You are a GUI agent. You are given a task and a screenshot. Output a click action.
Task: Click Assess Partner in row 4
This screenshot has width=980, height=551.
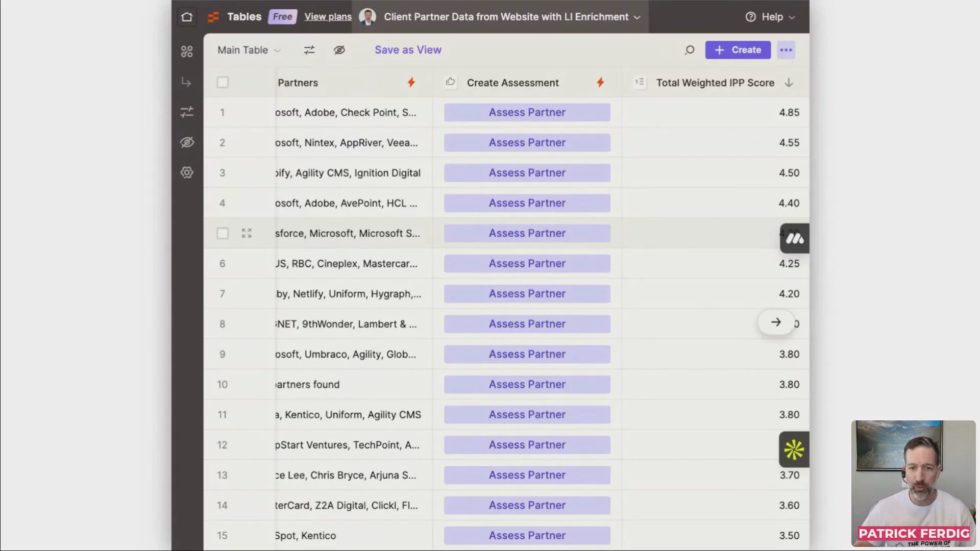[x=527, y=203]
